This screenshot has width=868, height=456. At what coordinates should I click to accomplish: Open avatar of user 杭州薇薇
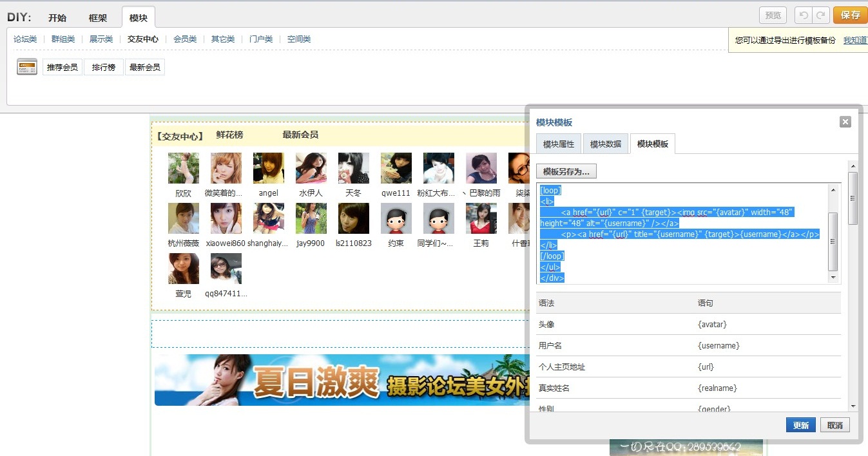(184, 218)
